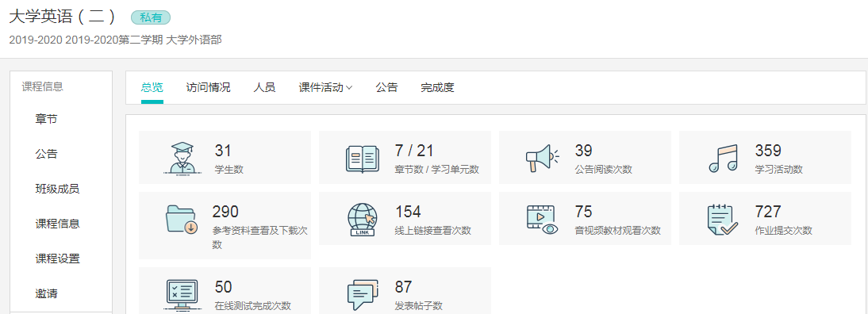Switch to the 访问情况 tab
This screenshot has height=314, width=868.
[208, 87]
